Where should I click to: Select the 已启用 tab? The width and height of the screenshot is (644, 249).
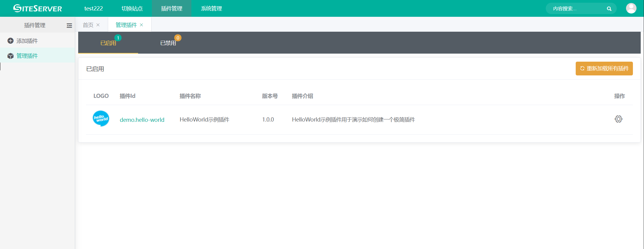pyautogui.click(x=108, y=43)
